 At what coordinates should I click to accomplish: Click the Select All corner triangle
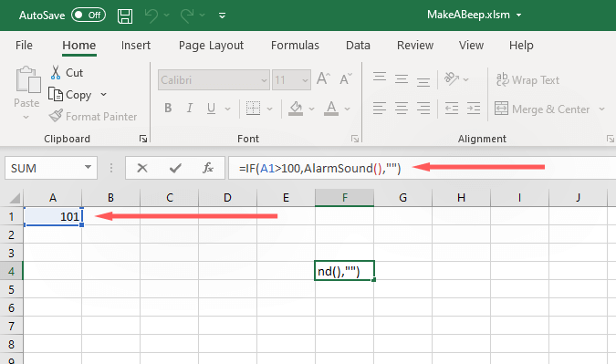[x=14, y=198]
